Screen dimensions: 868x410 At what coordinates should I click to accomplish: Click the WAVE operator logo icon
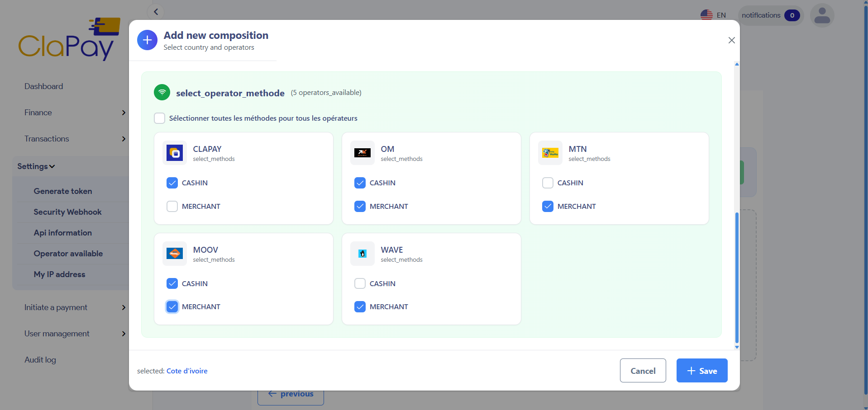(362, 254)
